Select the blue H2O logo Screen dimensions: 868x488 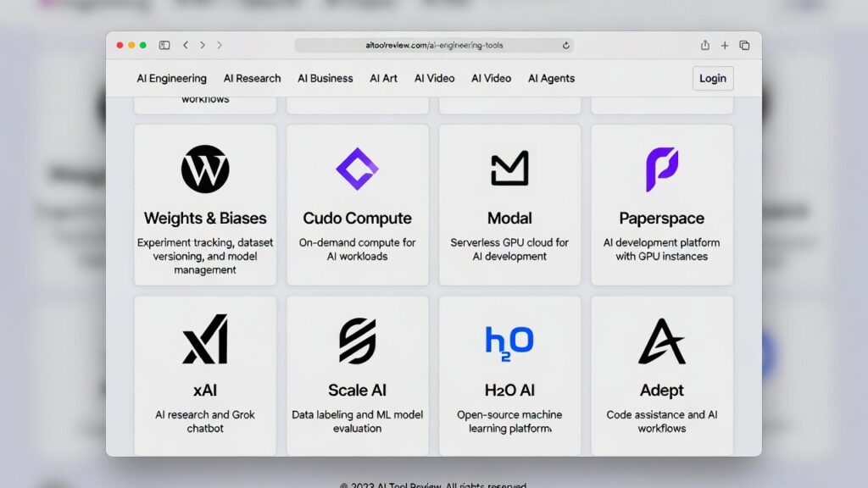509,343
